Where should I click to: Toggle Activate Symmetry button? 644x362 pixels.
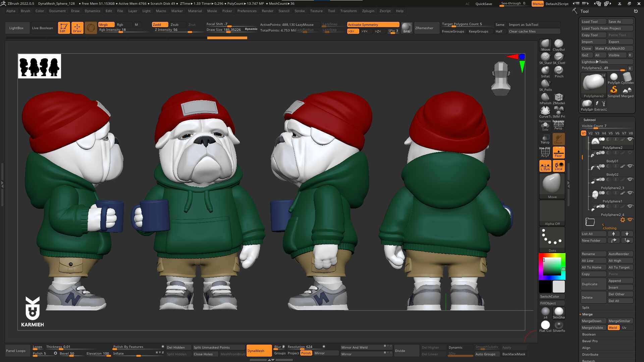pos(373,24)
